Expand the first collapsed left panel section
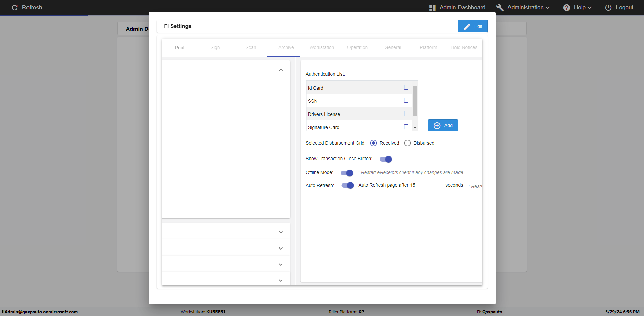The width and height of the screenshot is (644, 316). tap(281, 232)
